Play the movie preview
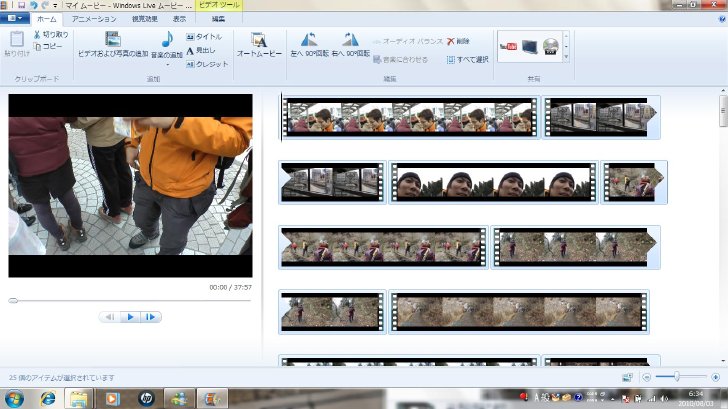This screenshot has height=409, width=728. (130, 317)
